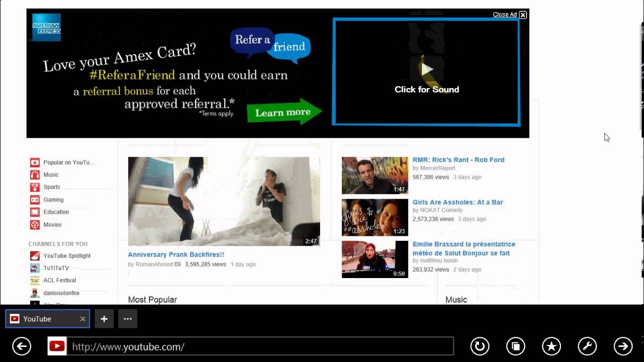Close the YouTube browser tab

[83, 319]
